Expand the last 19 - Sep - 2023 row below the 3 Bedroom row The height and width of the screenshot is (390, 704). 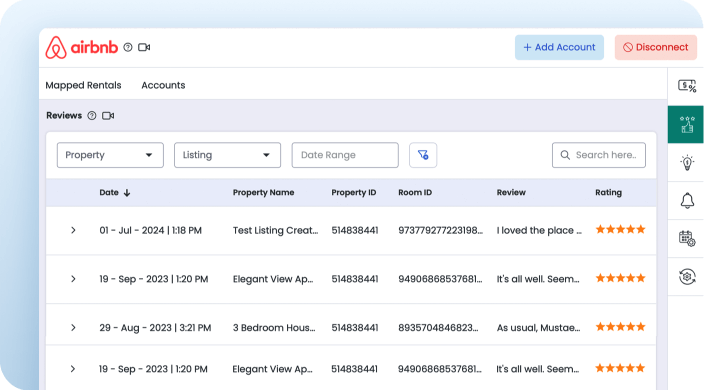(73, 369)
